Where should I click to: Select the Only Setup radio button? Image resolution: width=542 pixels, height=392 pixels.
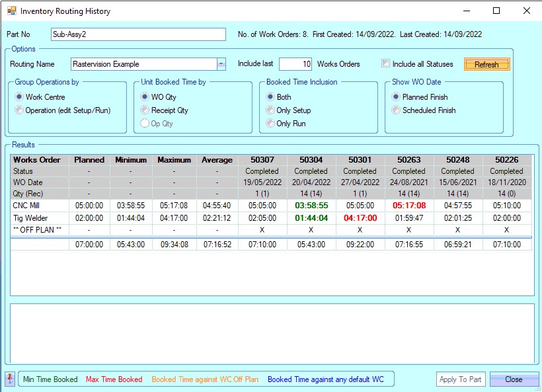click(271, 110)
